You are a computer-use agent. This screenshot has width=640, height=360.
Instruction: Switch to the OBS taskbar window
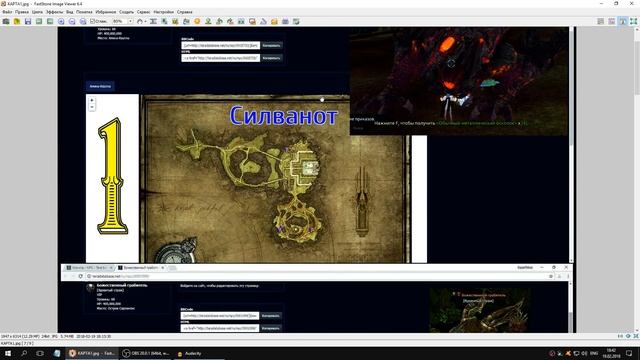click(145, 353)
